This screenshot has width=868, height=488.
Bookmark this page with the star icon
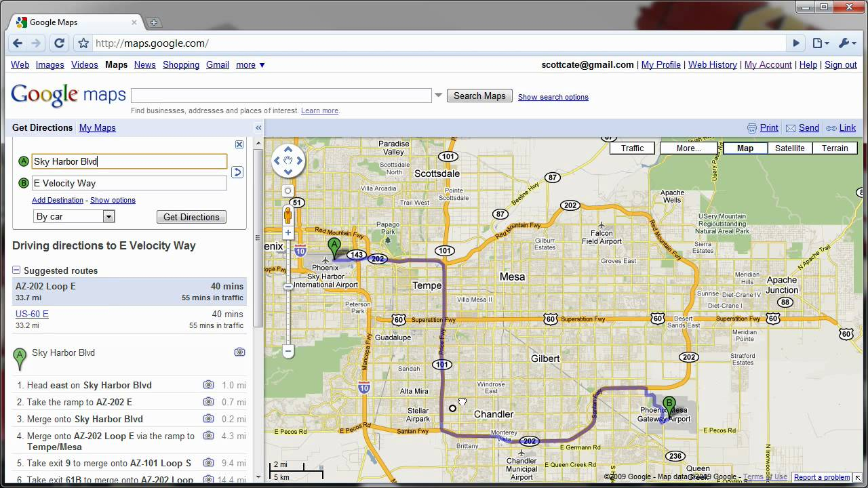click(83, 43)
